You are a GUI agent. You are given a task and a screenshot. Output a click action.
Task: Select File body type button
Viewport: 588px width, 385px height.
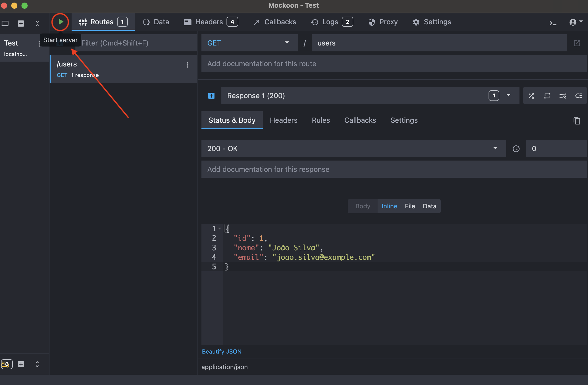click(410, 206)
